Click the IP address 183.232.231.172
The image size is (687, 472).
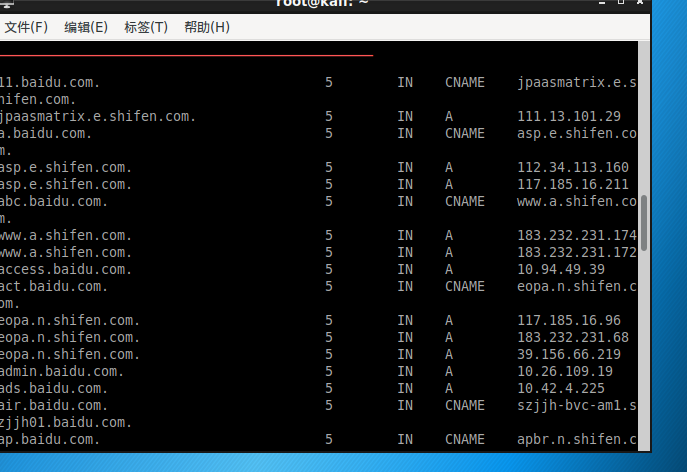tap(577, 252)
